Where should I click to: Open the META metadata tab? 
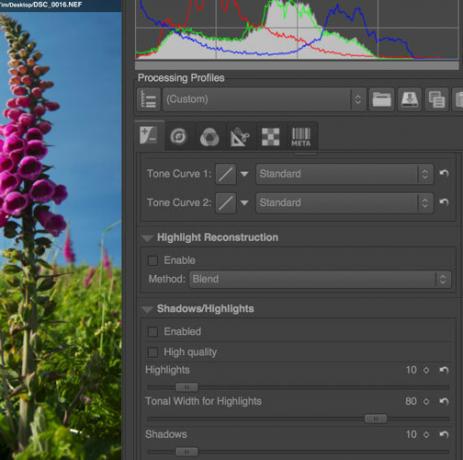click(x=301, y=136)
